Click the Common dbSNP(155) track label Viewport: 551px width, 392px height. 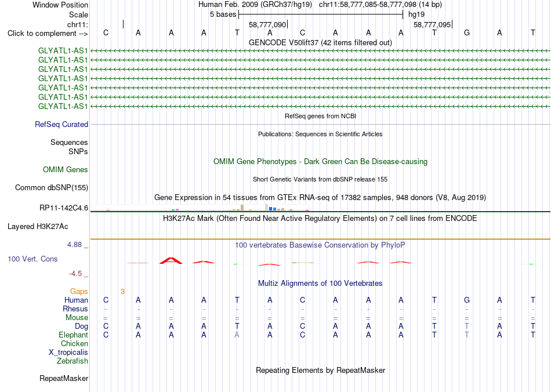(52, 187)
